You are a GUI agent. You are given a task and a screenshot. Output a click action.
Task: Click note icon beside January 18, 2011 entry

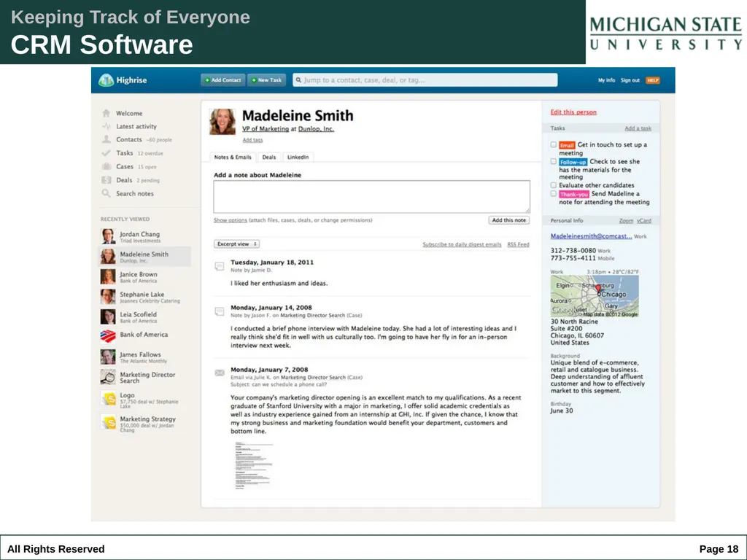pos(219,265)
